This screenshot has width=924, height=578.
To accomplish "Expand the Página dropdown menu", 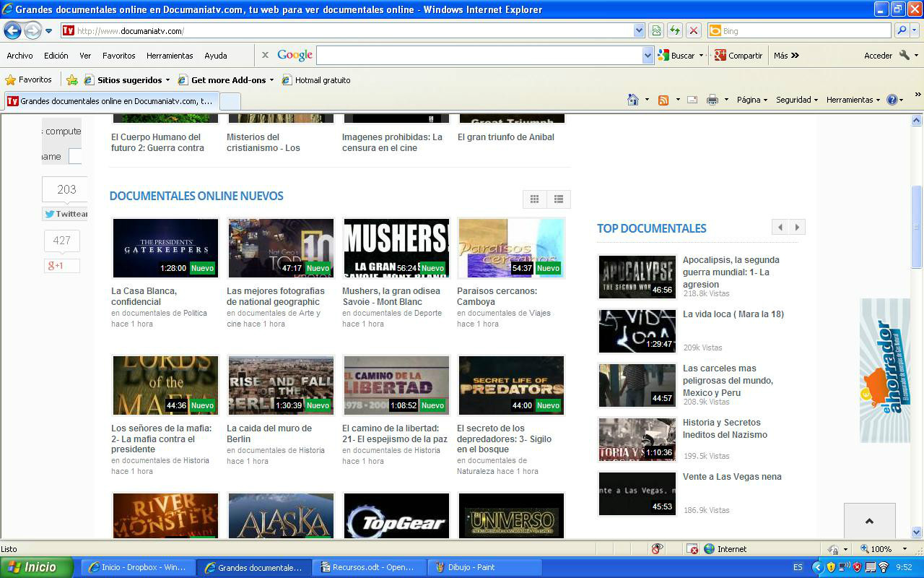I will click(751, 100).
